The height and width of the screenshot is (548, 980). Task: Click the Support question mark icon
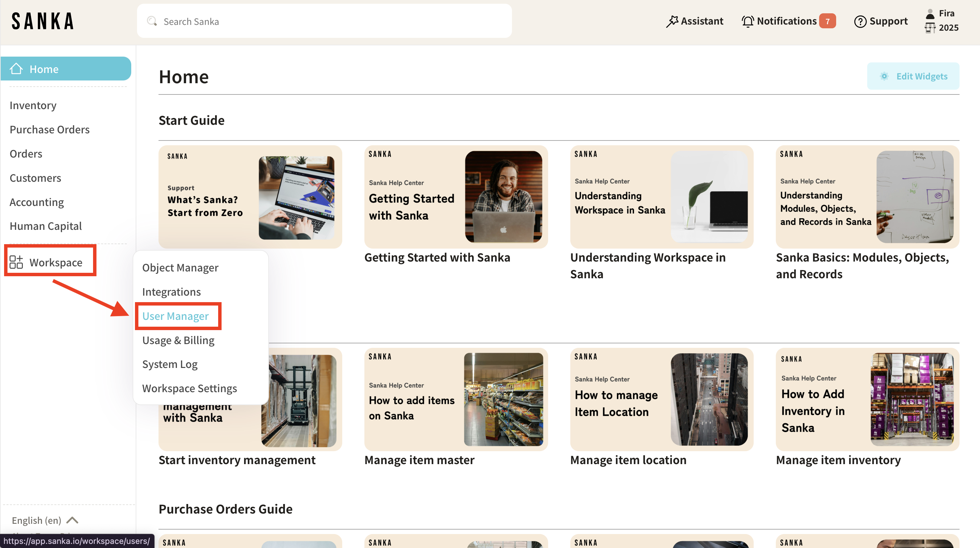pos(860,21)
